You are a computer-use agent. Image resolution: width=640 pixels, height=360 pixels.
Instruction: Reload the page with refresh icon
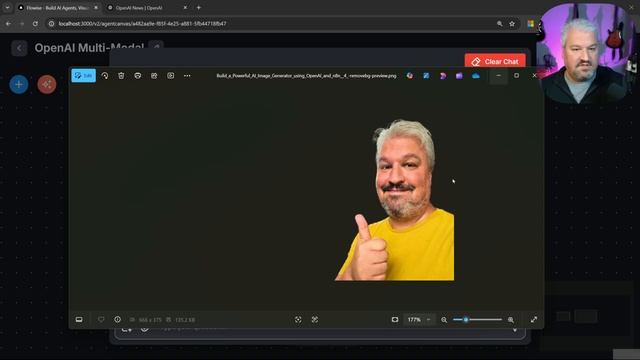[36, 24]
